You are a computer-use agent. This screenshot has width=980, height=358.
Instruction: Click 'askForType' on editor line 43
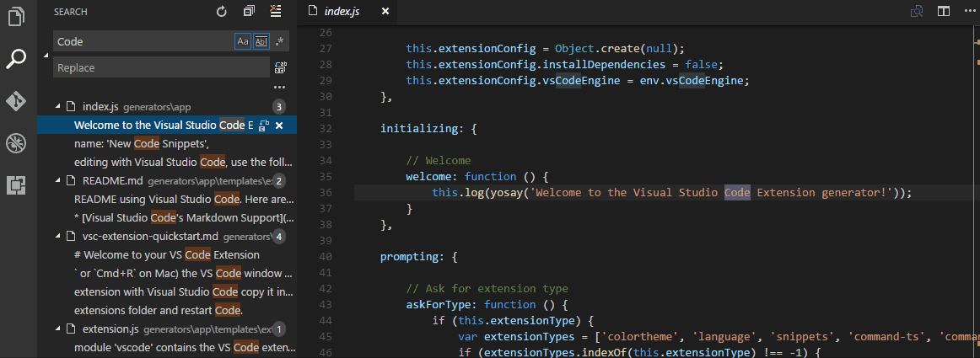point(438,304)
